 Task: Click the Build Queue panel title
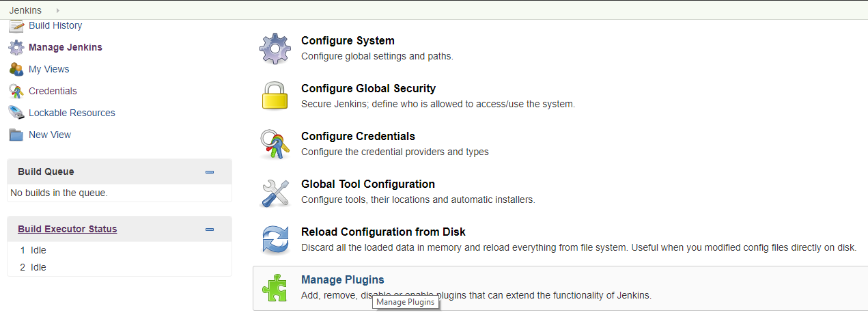point(46,171)
